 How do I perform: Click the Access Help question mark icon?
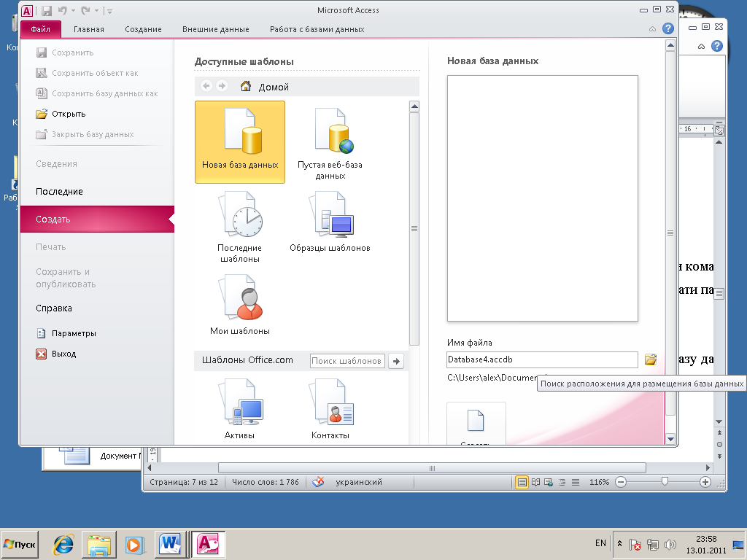click(x=668, y=28)
